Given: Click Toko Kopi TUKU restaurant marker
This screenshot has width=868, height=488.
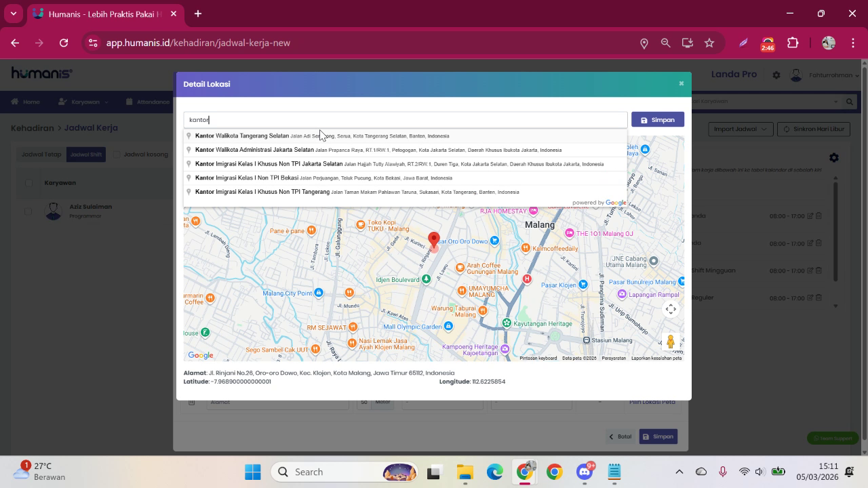Looking at the screenshot, I should click(361, 224).
